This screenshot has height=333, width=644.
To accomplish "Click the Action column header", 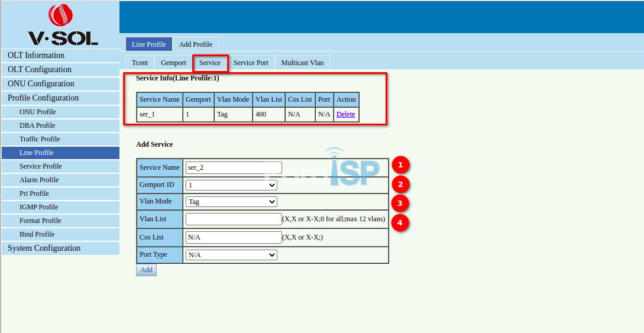I will pyautogui.click(x=346, y=99).
